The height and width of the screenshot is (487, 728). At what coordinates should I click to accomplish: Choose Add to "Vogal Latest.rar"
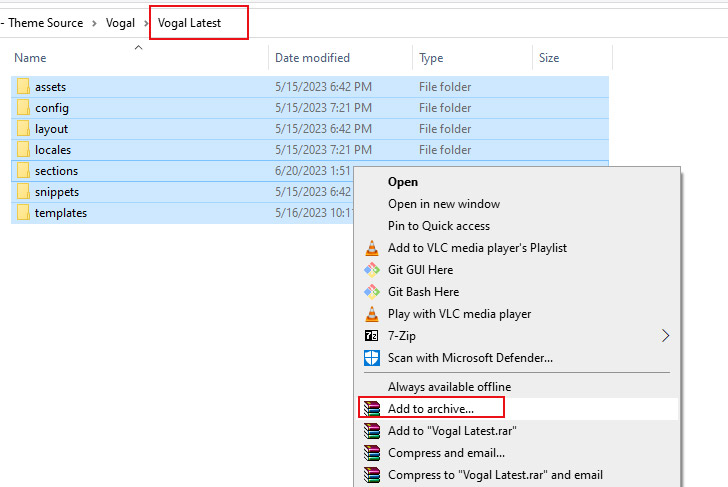coord(452,431)
